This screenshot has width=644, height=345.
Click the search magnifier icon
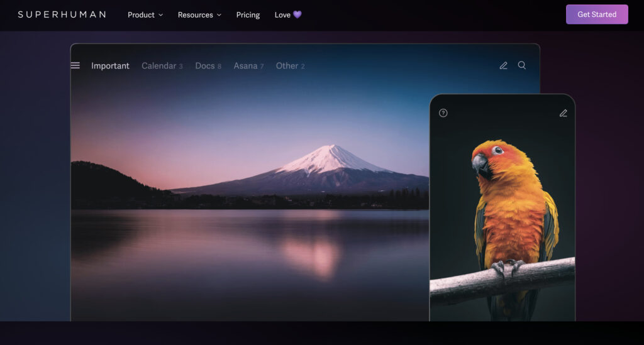522,65
